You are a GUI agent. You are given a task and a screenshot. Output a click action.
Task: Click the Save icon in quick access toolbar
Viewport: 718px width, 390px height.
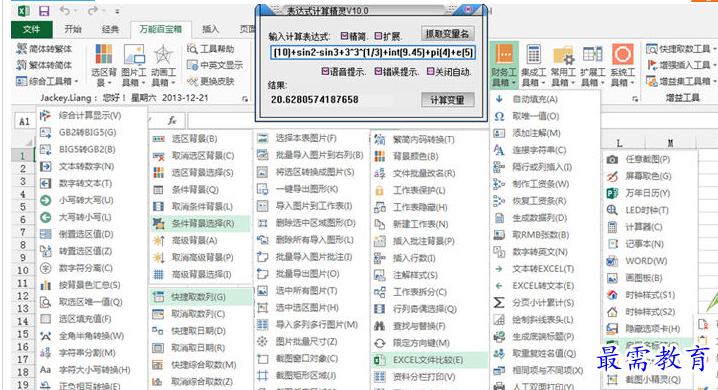pos(44,11)
